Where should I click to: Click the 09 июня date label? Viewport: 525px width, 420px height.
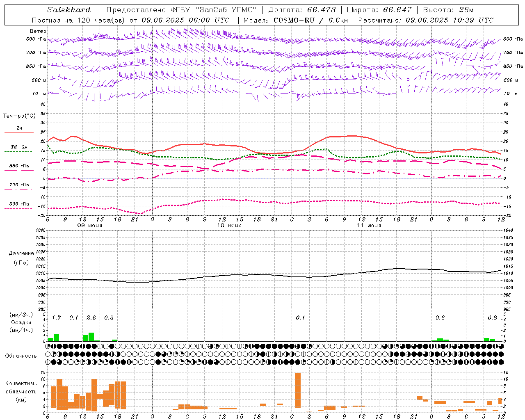[90, 226]
